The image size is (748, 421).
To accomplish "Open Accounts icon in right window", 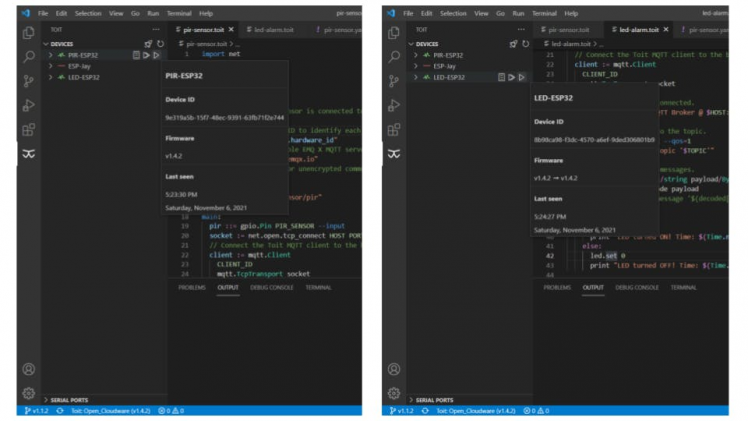I will tap(394, 369).
